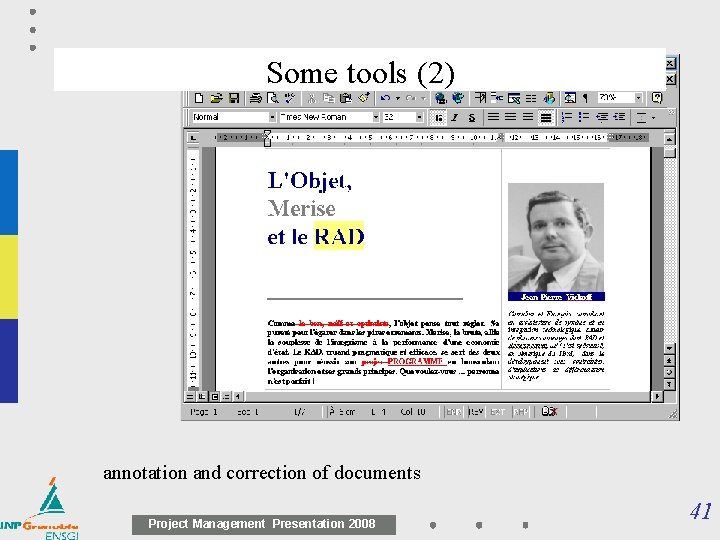Copy the selection

pos(328,98)
